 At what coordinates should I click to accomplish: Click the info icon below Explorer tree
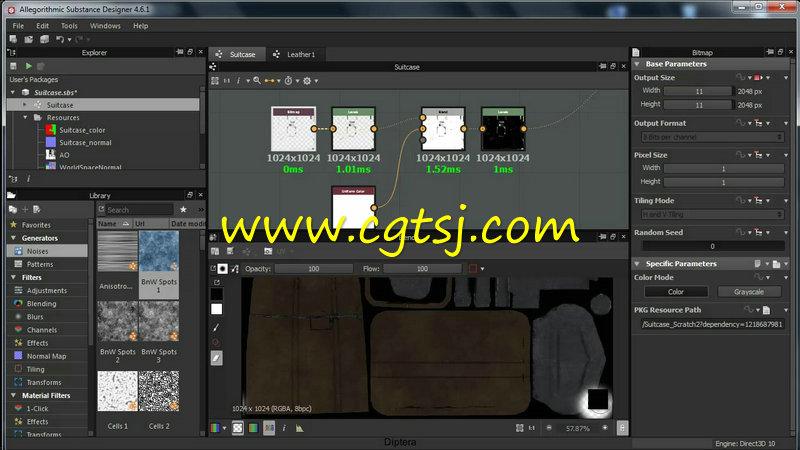point(28,179)
